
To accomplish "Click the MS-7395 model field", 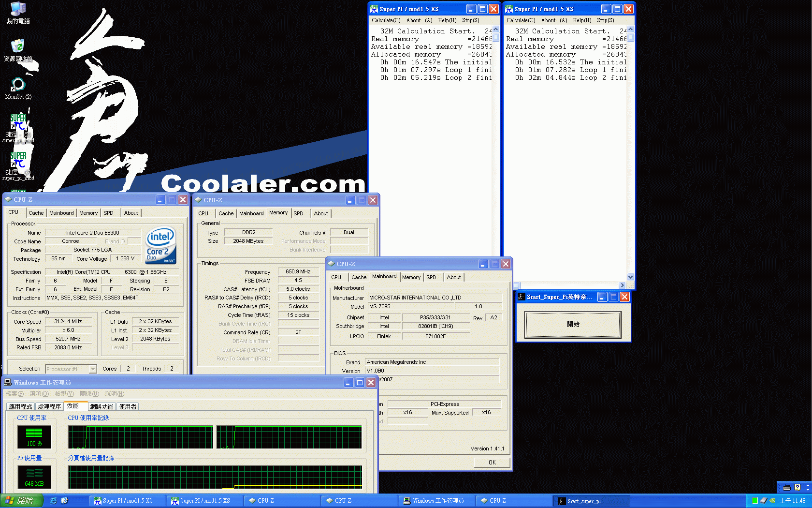I will pyautogui.click(x=411, y=307).
